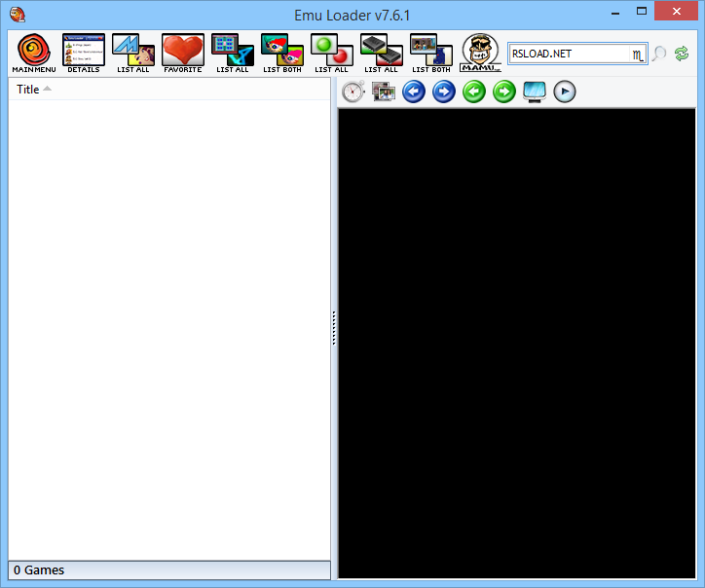Click the blue 'M' List All icon
This screenshot has height=588, width=705.
click(133, 53)
